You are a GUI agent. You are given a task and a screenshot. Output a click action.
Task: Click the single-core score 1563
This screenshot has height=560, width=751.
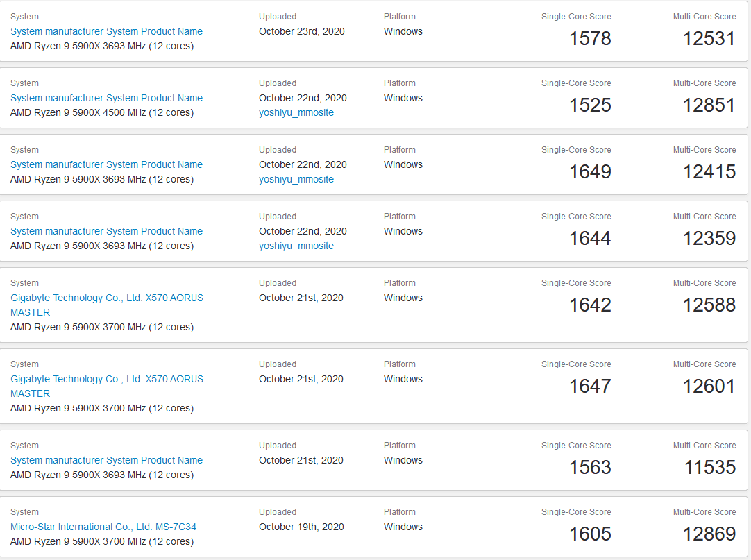click(590, 468)
